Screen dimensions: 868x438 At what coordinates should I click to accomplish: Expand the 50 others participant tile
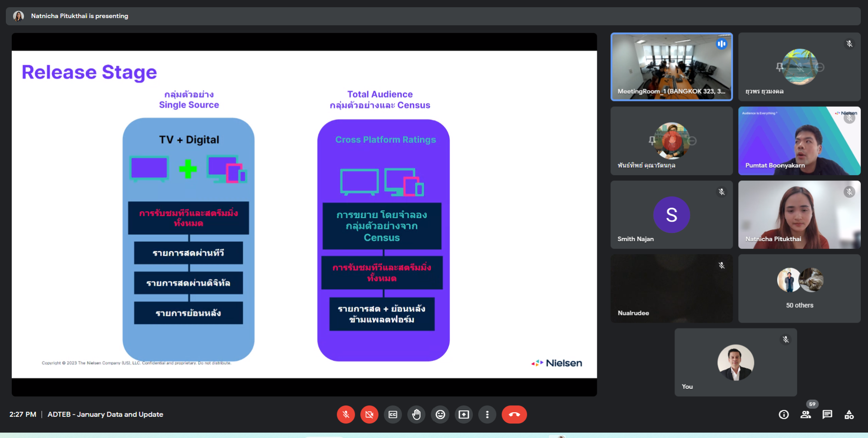point(799,288)
